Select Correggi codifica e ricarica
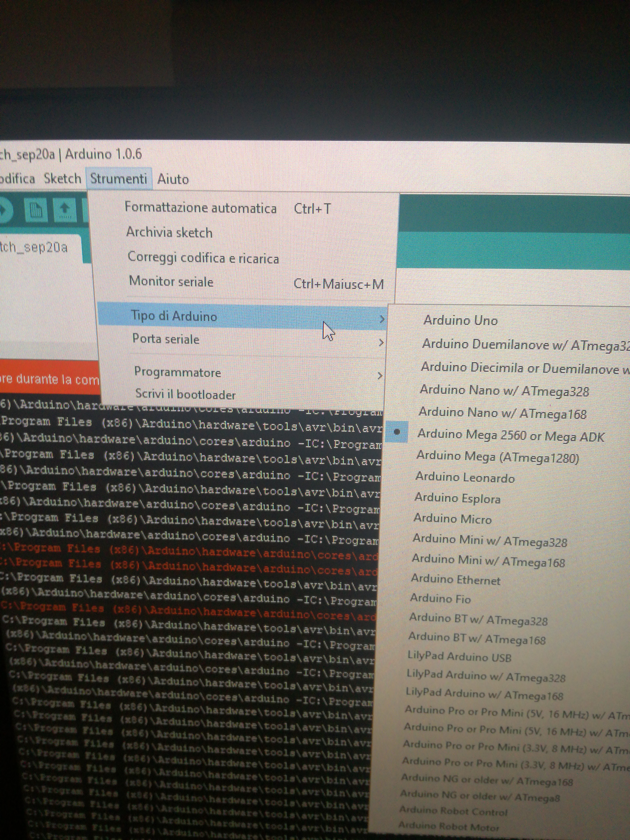 204,258
